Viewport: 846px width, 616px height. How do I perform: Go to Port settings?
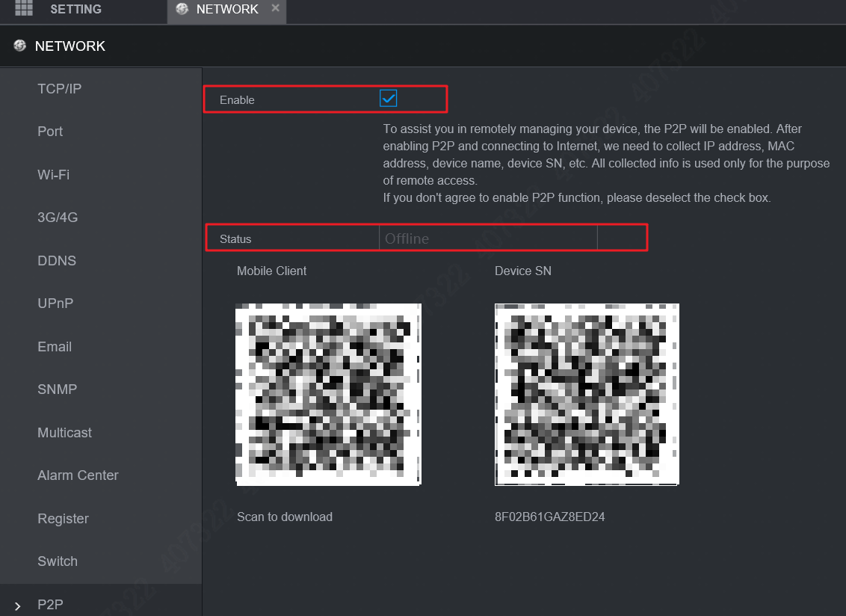tap(50, 131)
